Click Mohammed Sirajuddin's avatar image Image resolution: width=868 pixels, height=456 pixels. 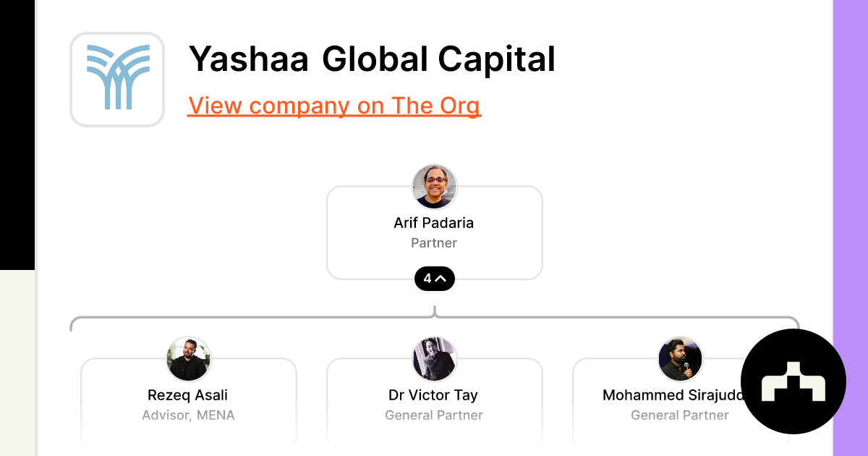pos(680,359)
